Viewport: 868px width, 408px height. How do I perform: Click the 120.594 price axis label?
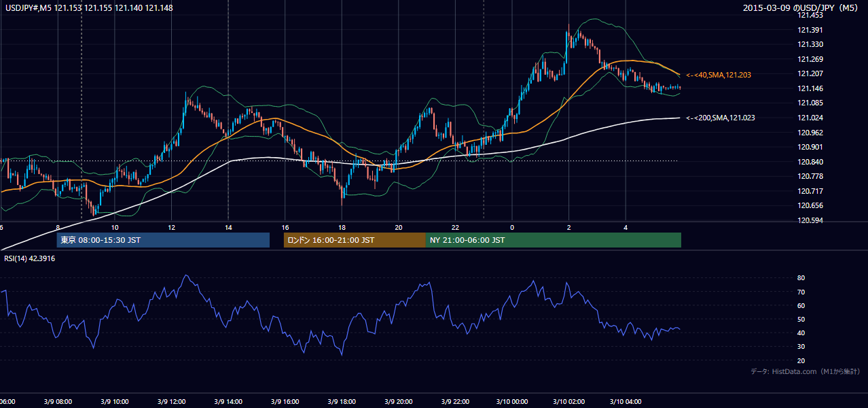coord(810,220)
